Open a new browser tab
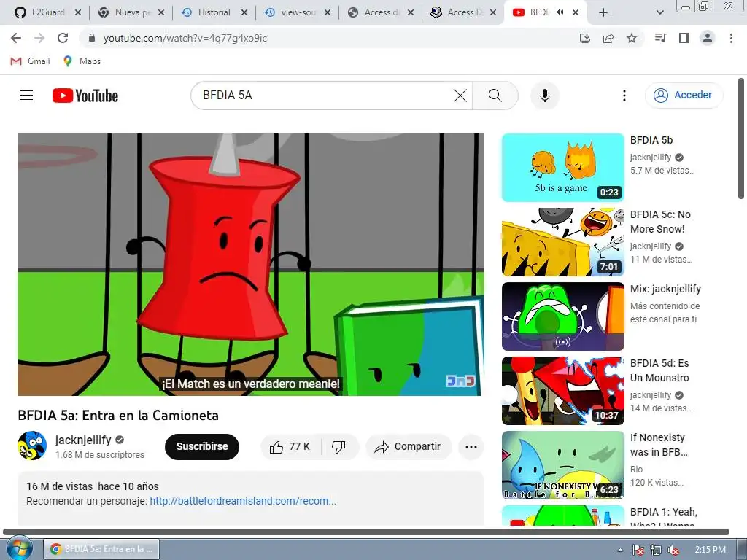The width and height of the screenshot is (747, 560). (603, 13)
